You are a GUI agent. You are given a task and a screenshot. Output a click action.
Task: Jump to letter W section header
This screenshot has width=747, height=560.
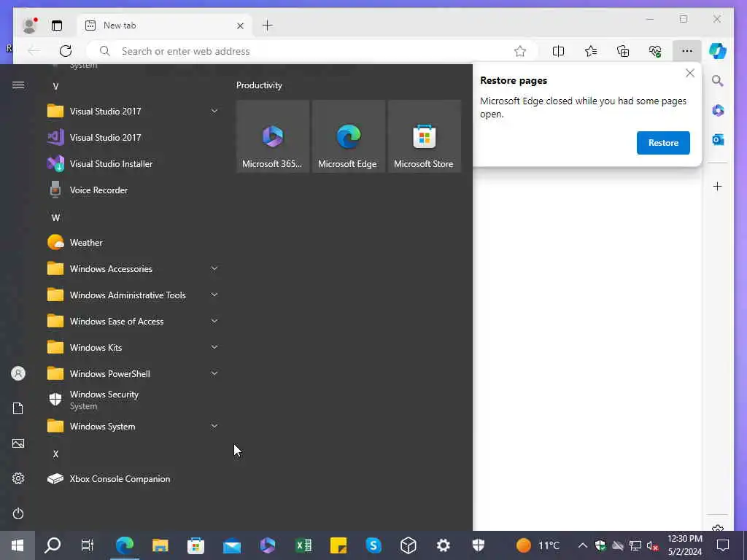click(x=55, y=217)
